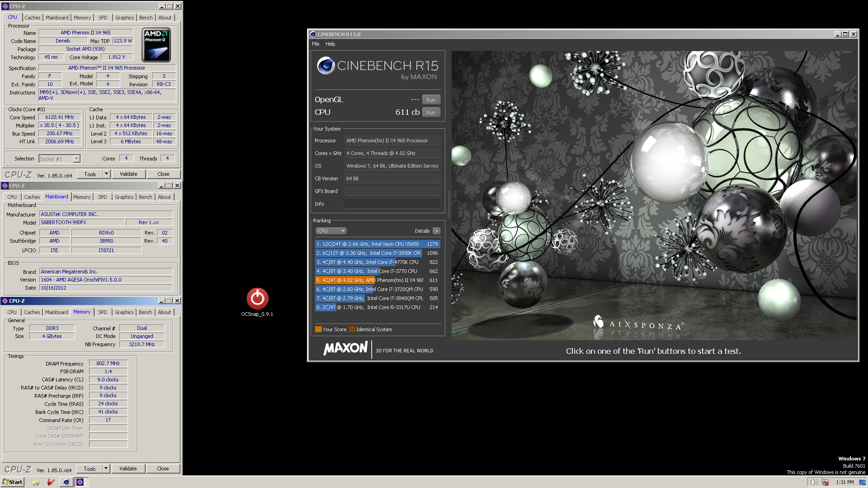
Task: Select Bench tab in top CPU-Z window
Action: pyautogui.click(x=146, y=18)
